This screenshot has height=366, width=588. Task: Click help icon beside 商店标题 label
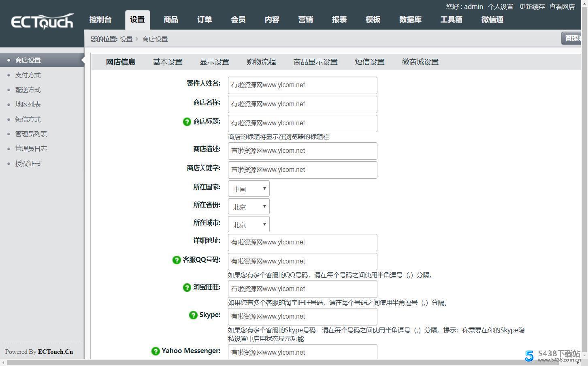[187, 122]
